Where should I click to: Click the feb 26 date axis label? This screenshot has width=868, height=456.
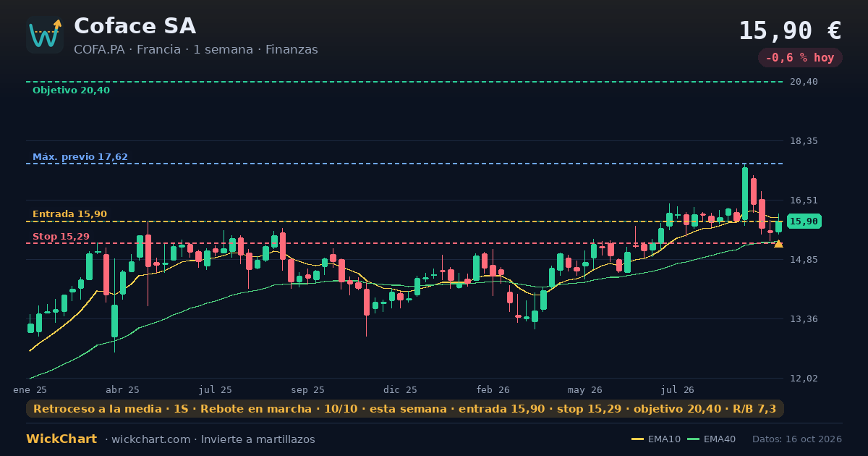pyautogui.click(x=493, y=390)
